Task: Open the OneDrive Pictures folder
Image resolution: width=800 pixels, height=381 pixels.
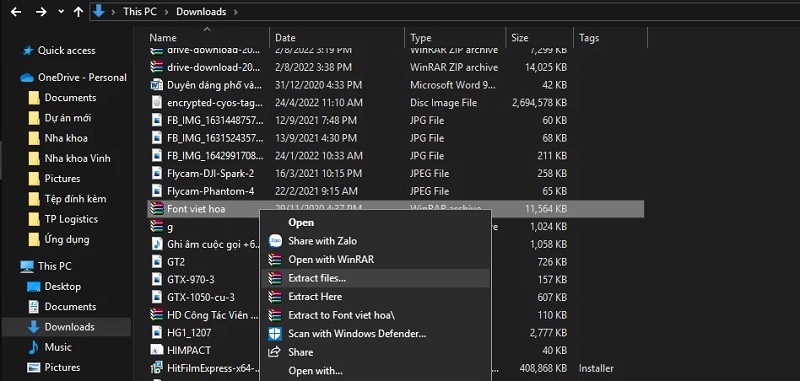Action: point(62,179)
